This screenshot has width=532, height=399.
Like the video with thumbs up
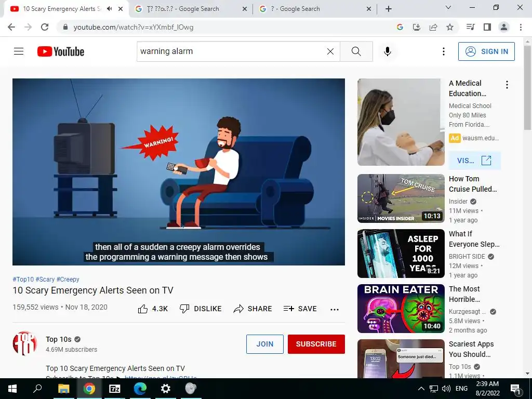[x=153, y=309]
